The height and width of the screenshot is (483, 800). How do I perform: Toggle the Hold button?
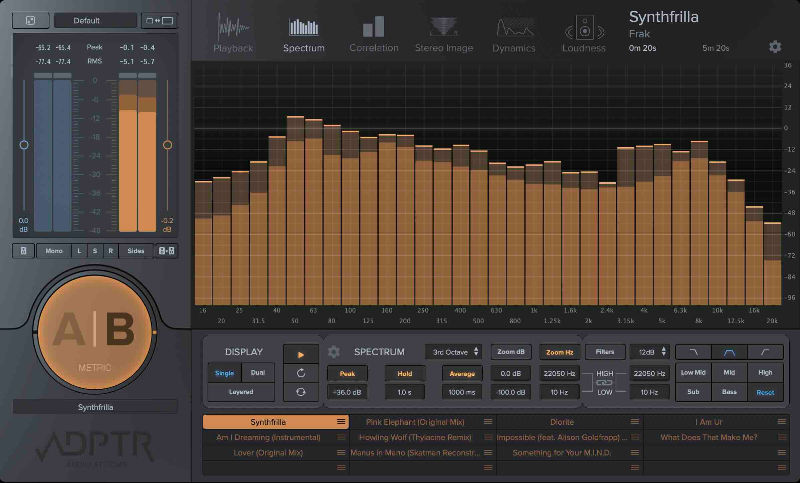(x=405, y=373)
